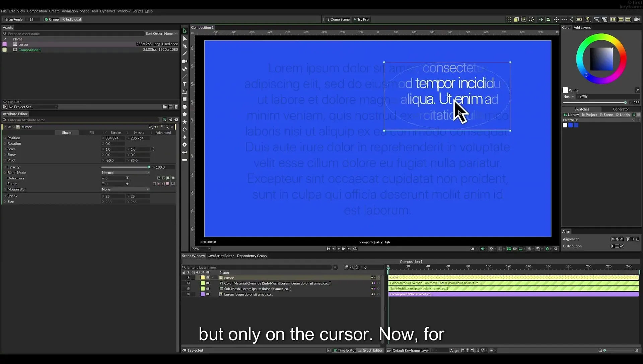This screenshot has width=643, height=364.
Task: Open viewport settings gear icon
Action: (556, 249)
